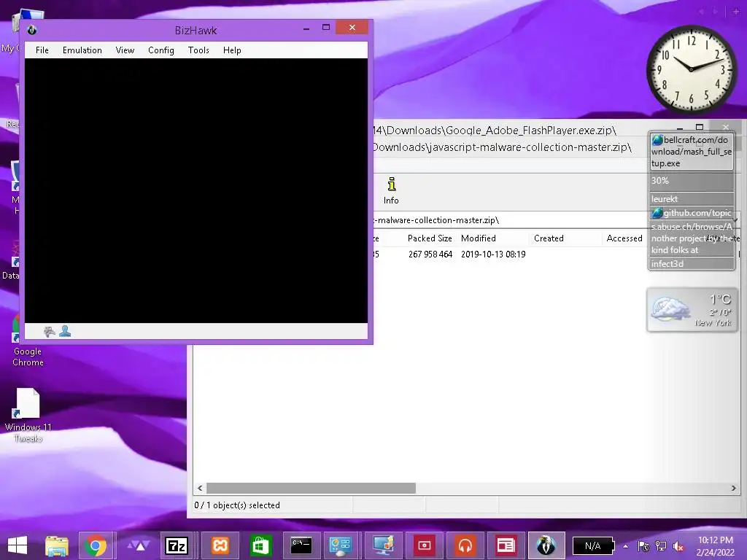This screenshot has width=747, height=560.
Task: Open XAMPP from the taskbar
Action: point(220,545)
